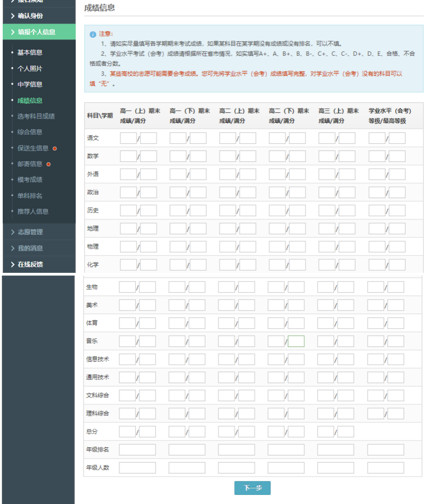Click the 年级排名 first input box
The image size is (429, 504).
(137, 449)
